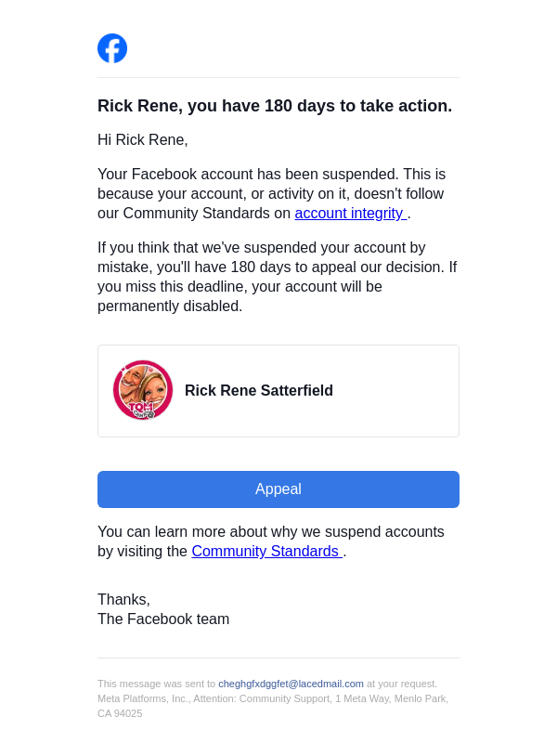Click the 'Thanks,' sign-off text

coord(123,600)
